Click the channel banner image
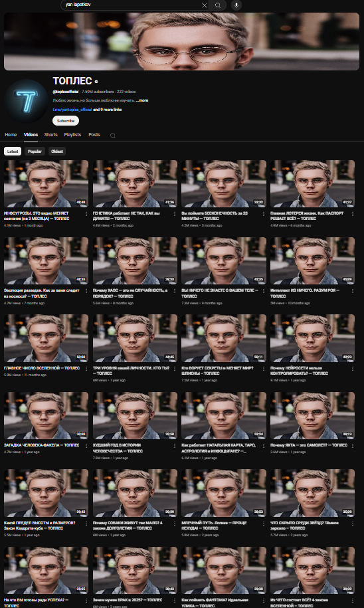This screenshot has width=364, height=608. coord(182,41)
